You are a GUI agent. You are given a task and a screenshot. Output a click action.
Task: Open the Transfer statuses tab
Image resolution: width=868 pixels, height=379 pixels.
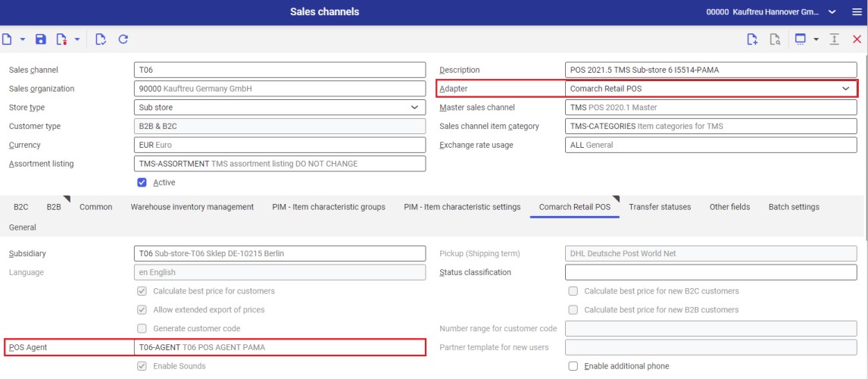pos(660,207)
